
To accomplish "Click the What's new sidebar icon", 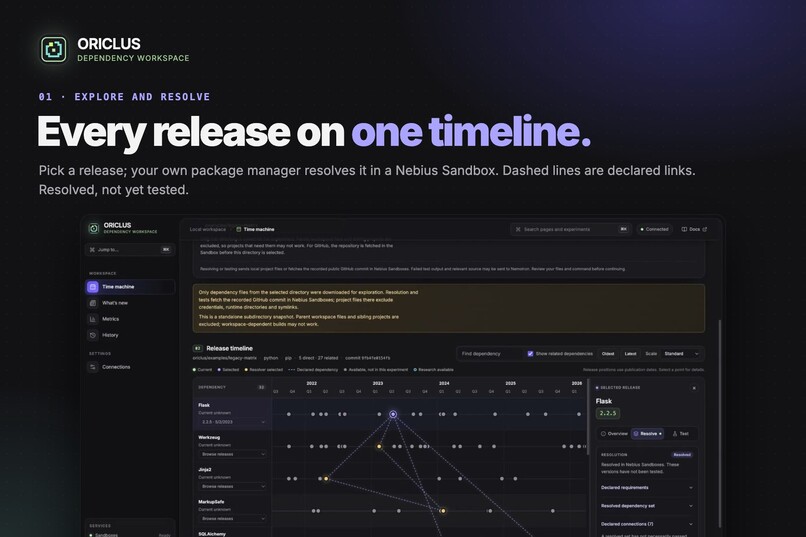I will coord(93,303).
